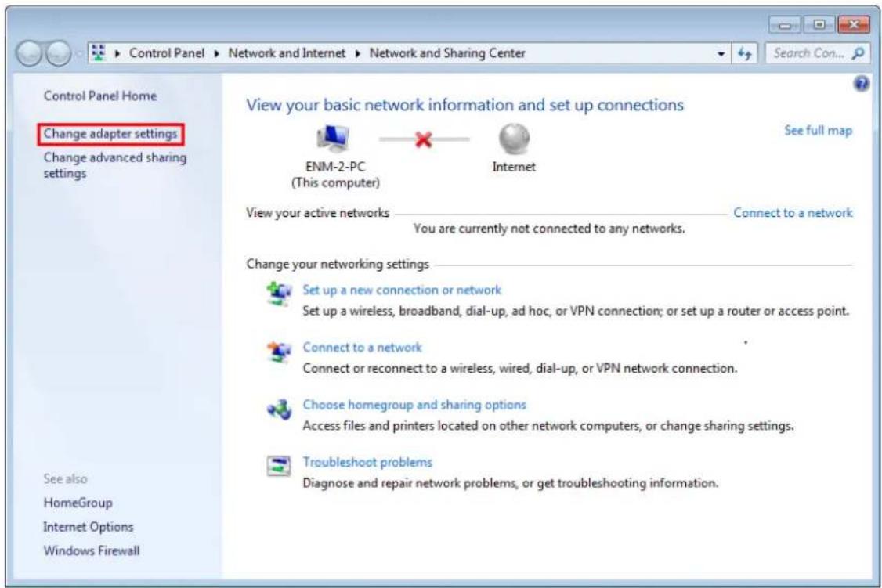Click See full map link
The width and height of the screenshot is (882, 588).
[819, 131]
